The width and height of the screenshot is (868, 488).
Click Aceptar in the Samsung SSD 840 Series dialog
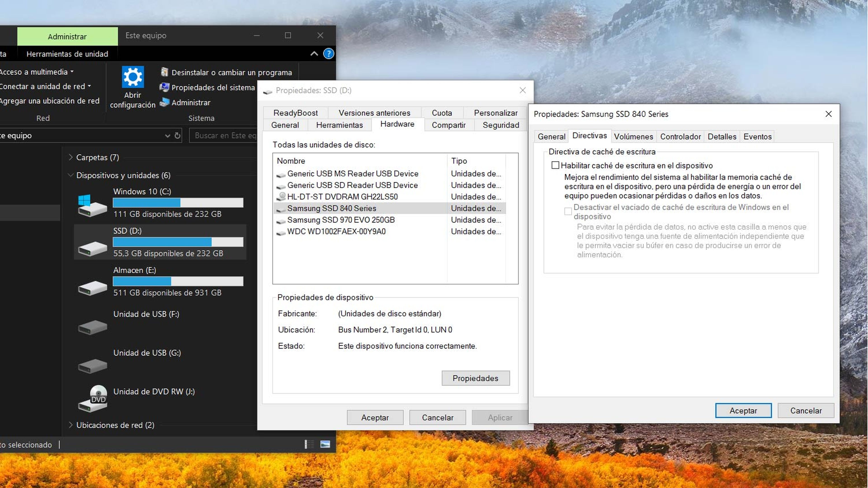(743, 410)
